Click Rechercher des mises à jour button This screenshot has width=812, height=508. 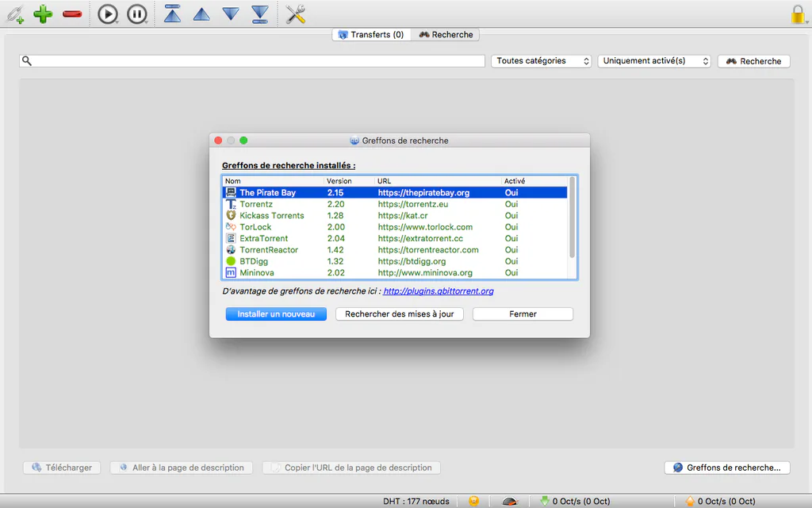tap(400, 314)
